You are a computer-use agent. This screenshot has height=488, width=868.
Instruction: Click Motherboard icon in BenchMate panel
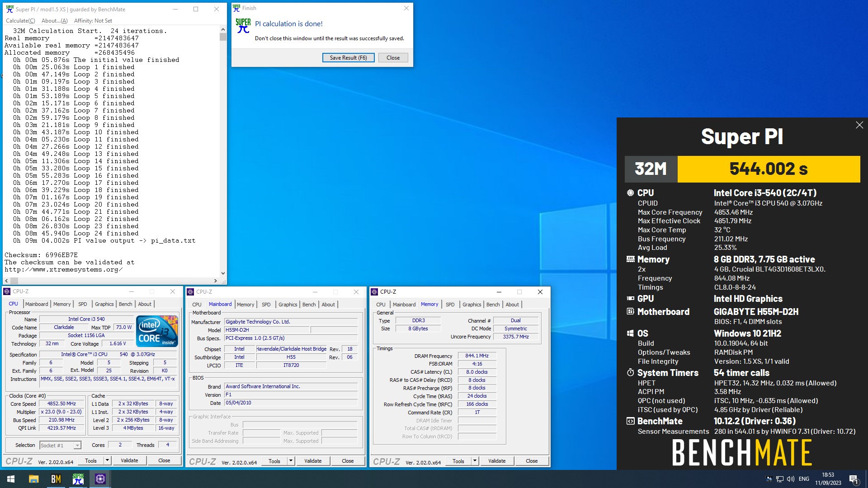coord(630,312)
